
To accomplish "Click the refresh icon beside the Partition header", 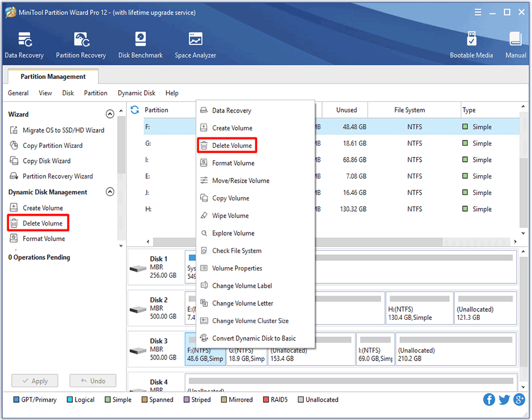I will coord(135,110).
